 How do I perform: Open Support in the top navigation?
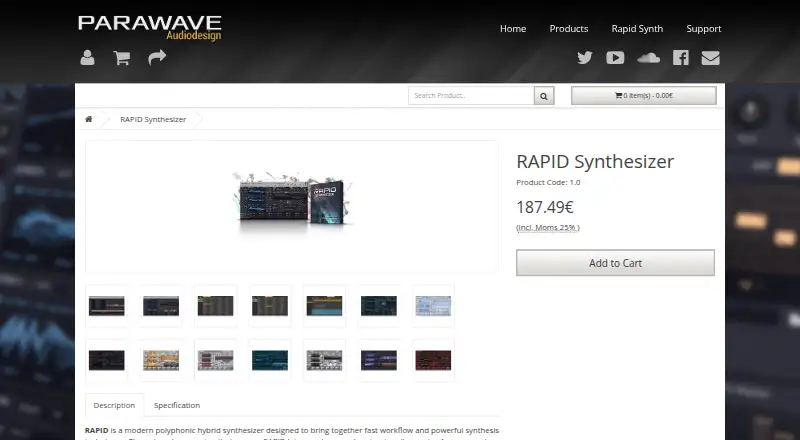pos(704,29)
